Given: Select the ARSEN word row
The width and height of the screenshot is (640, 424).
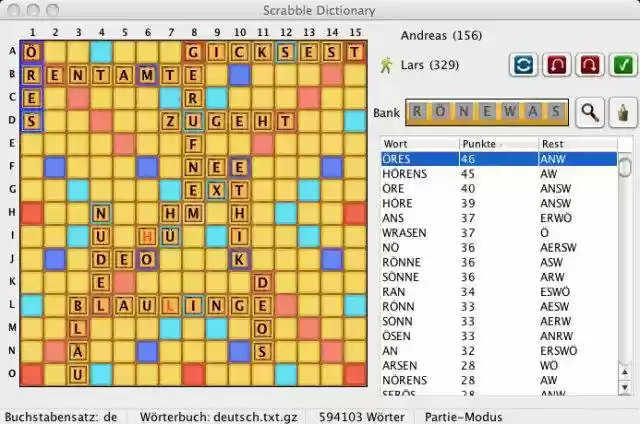Looking at the screenshot, I should click(499, 365).
